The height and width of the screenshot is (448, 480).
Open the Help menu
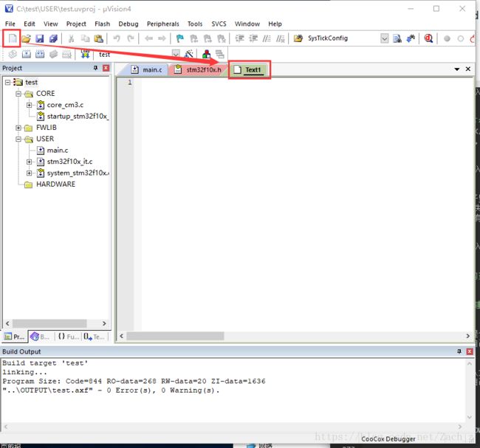(x=275, y=24)
